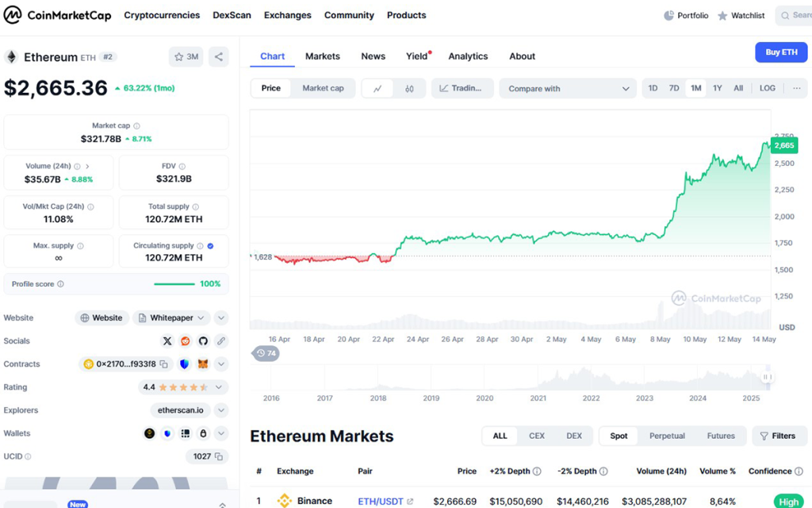Viewport: 812px width, 508px height.
Task: Open the market Filters button
Action: click(x=780, y=436)
